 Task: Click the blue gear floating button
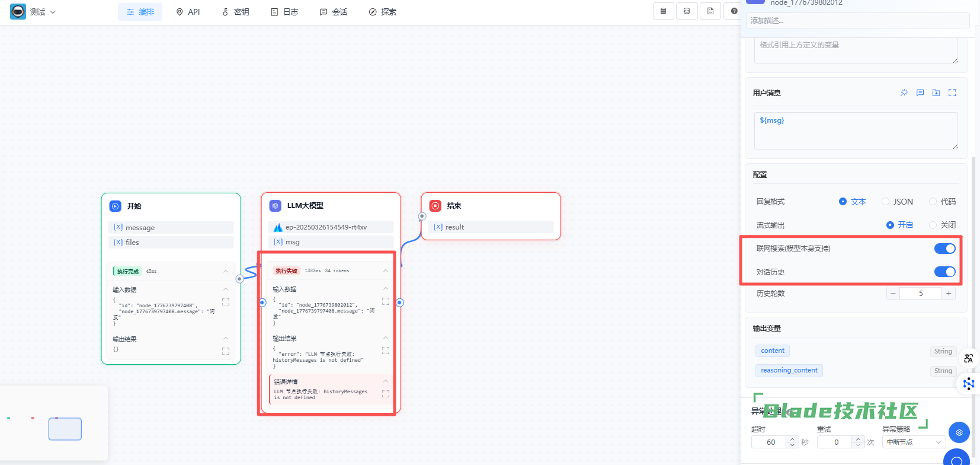point(959,432)
